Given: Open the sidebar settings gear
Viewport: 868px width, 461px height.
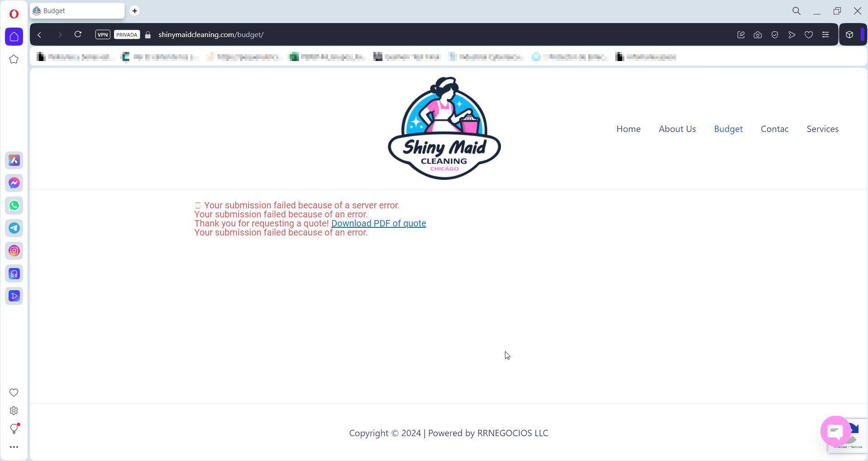Looking at the screenshot, I should [14, 410].
